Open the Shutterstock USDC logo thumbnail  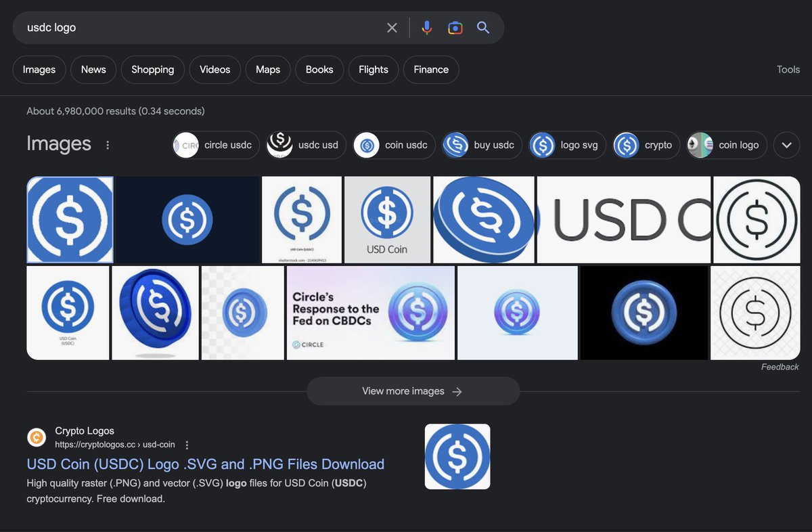[302, 219]
